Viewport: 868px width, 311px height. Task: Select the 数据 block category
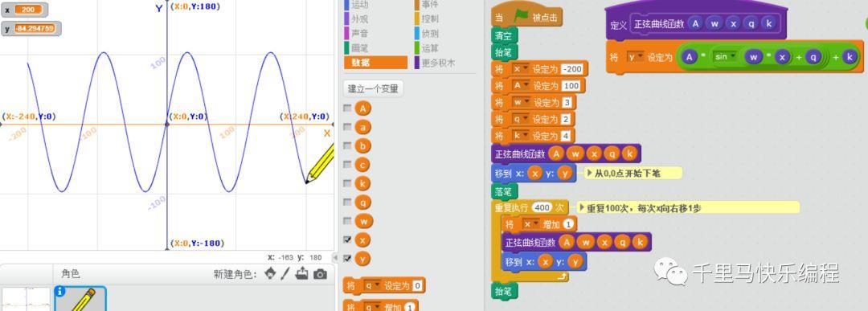coord(375,63)
